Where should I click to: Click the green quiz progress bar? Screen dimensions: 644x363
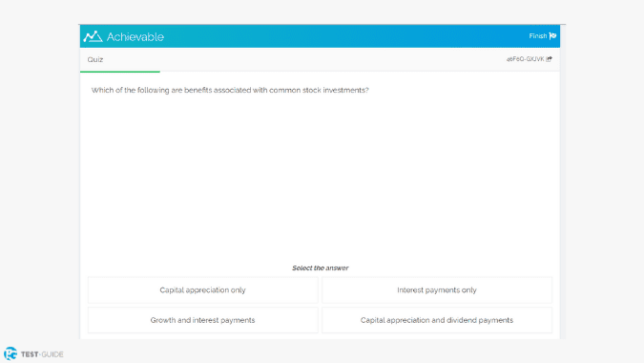[120, 72]
